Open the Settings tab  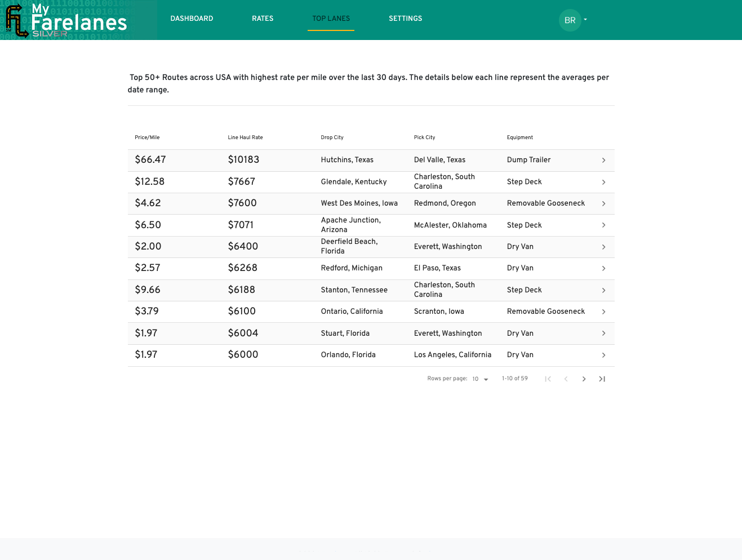(x=405, y=19)
